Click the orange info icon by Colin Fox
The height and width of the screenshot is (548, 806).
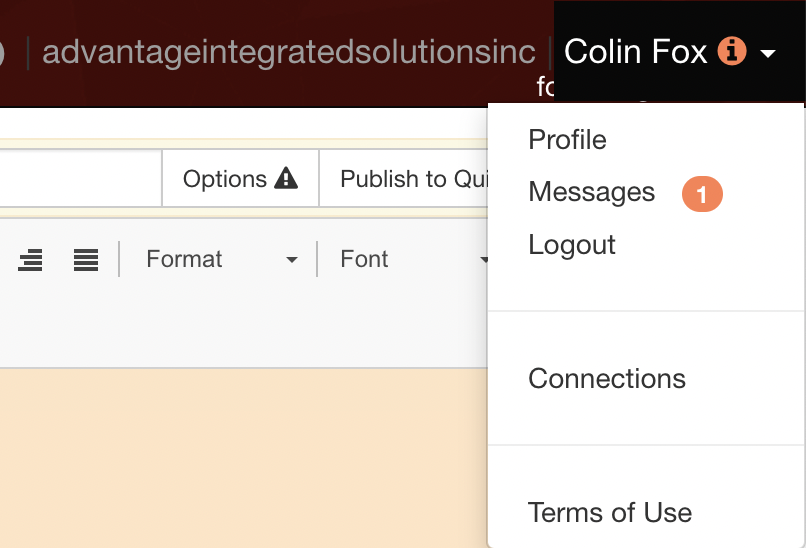[x=732, y=51]
